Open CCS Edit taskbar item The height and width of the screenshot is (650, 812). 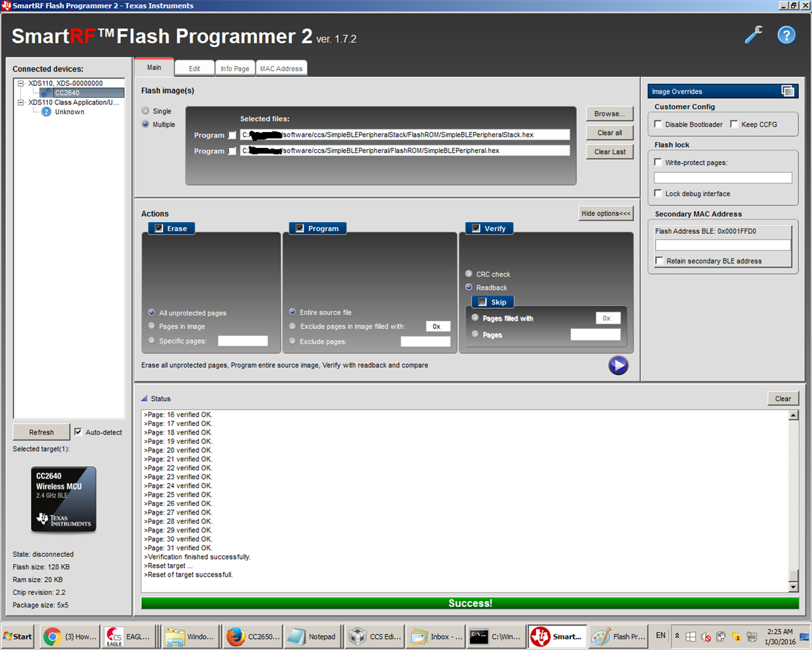click(374, 637)
